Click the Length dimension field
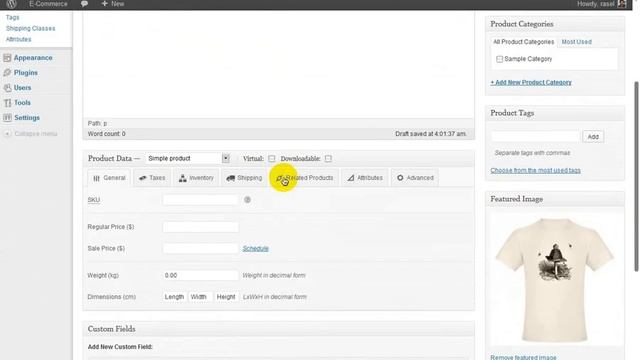 174,297
